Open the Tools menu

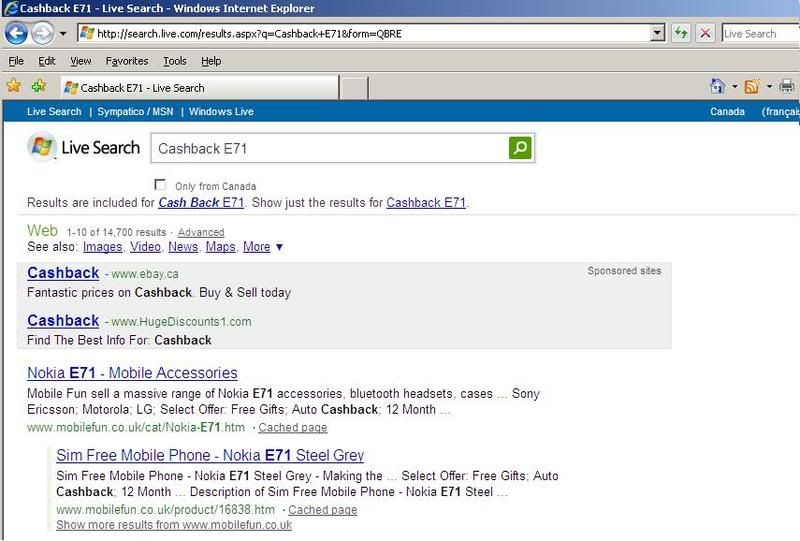click(x=174, y=61)
